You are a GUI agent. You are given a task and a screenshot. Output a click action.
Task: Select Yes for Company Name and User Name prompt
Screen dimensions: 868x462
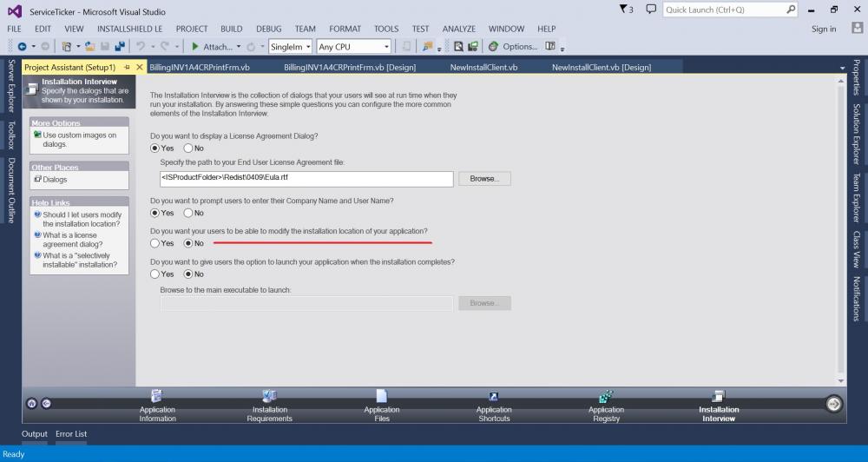(155, 213)
